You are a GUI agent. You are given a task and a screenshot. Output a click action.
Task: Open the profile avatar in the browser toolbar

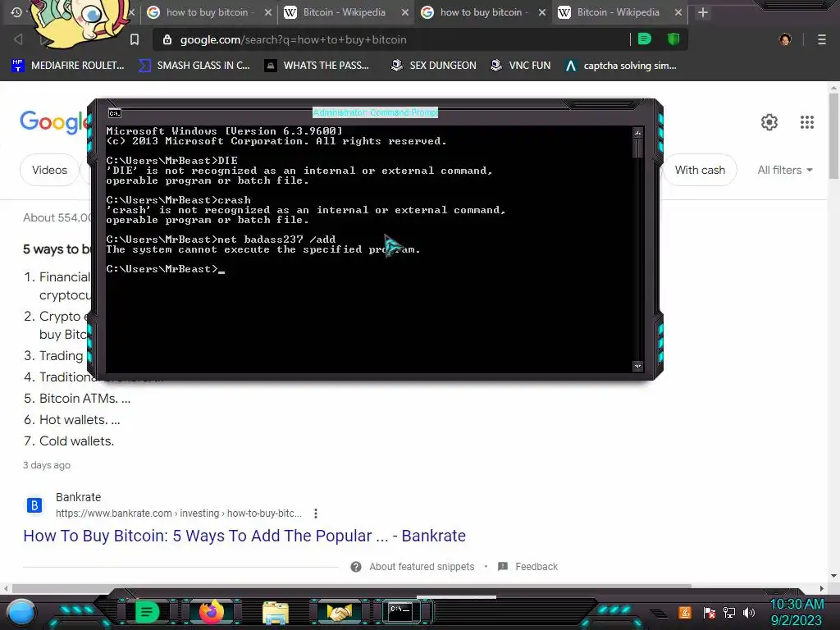(x=785, y=39)
